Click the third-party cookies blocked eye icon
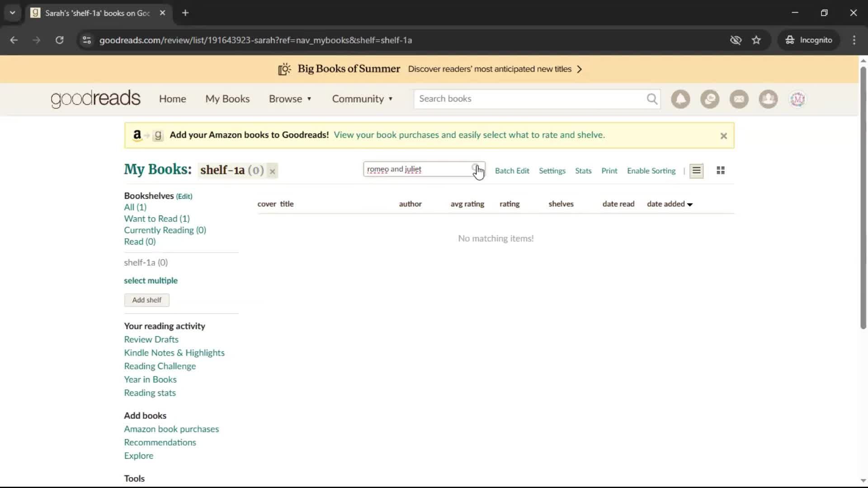The width and height of the screenshot is (868, 488). pyautogui.click(x=736, y=40)
